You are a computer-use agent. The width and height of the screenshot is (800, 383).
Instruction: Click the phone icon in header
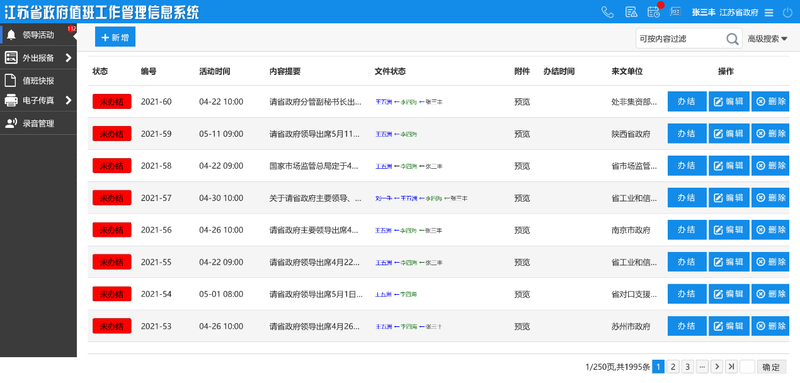click(x=607, y=12)
